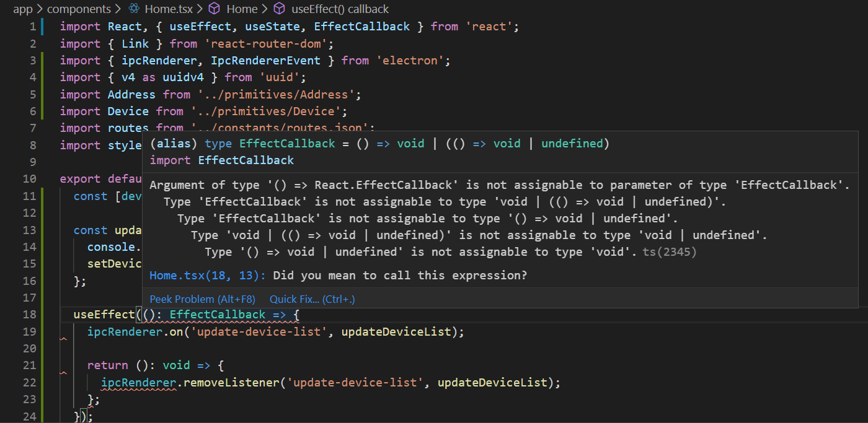The width and height of the screenshot is (868, 423).
Task: Open Quick Fix from the error popup
Action: click(311, 299)
